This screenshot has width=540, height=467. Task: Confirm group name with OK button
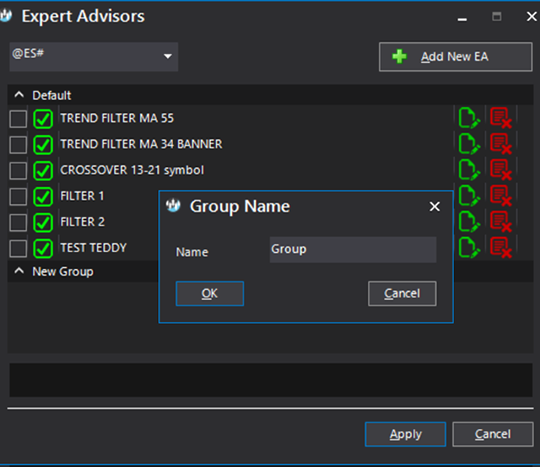(210, 293)
